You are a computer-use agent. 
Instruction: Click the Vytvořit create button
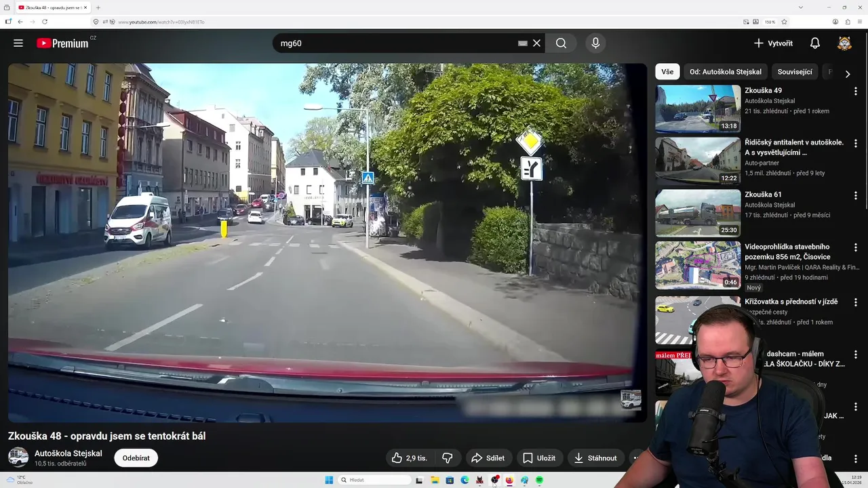click(x=773, y=43)
